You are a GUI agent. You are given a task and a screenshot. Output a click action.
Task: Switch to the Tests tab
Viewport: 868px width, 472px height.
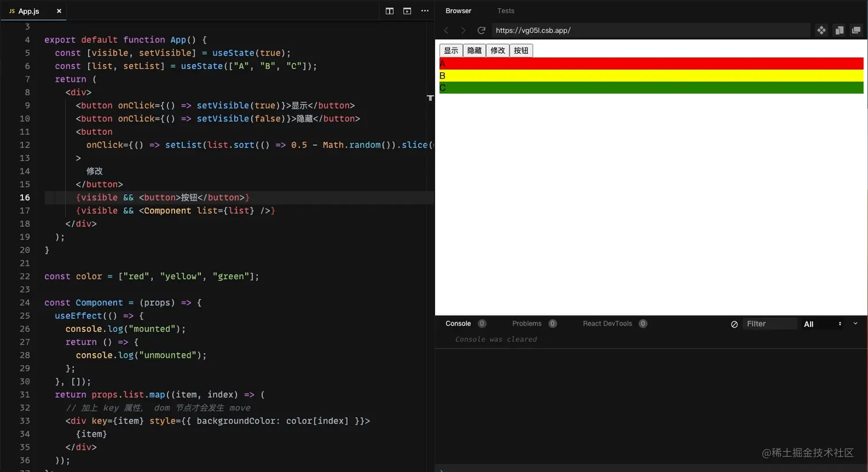tap(506, 11)
